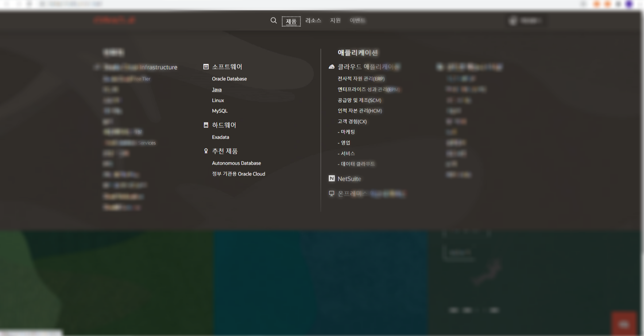Image resolution: width=644 pixels, height=336 pixels.
Task: Click the monitor icon beside 온프레미스
Action: (332, 194)
